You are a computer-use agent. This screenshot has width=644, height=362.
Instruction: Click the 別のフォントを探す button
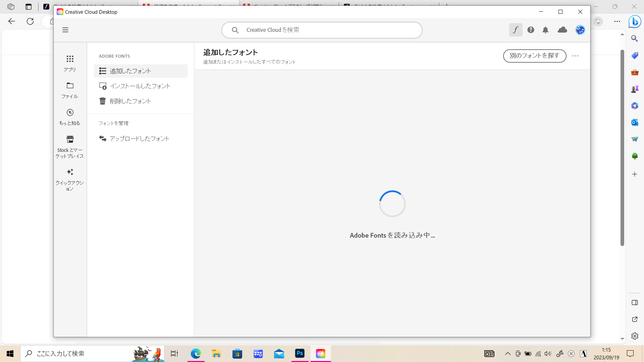534,56
